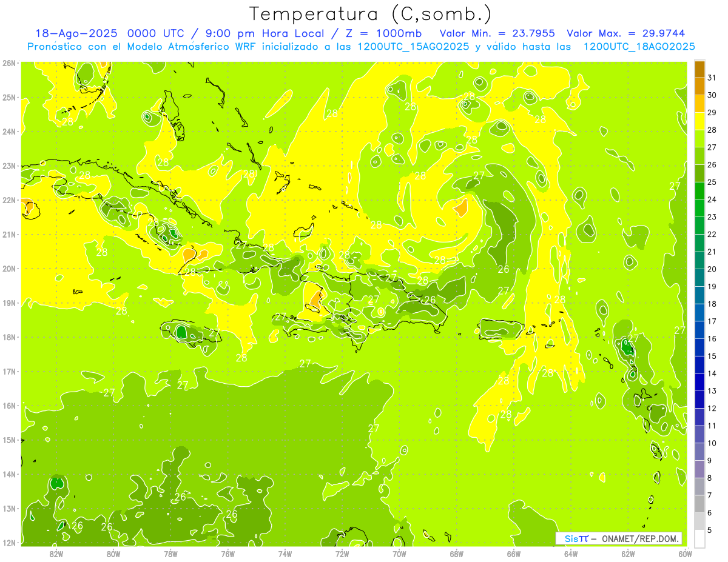Click the gold 29–30 legend swatch

coord(699,104)
